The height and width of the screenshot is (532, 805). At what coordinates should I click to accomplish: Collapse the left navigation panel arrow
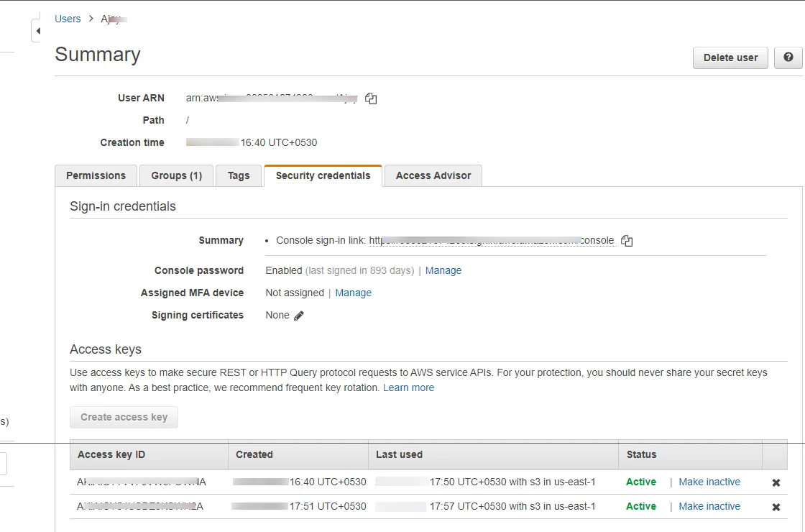pos(37,31)
